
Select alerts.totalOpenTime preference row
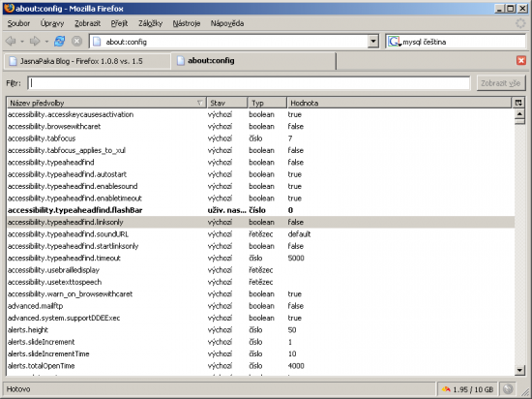tap(260, 366)
